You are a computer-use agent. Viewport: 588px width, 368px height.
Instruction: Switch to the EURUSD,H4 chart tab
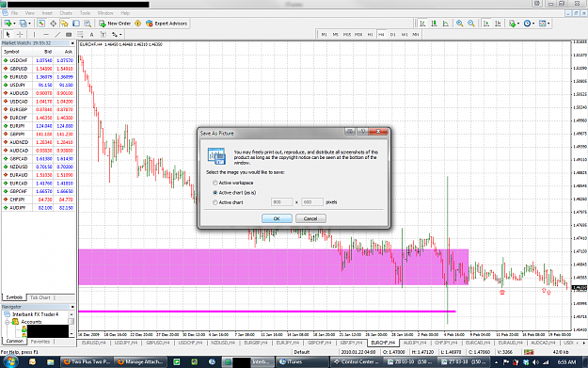[93, 343]
